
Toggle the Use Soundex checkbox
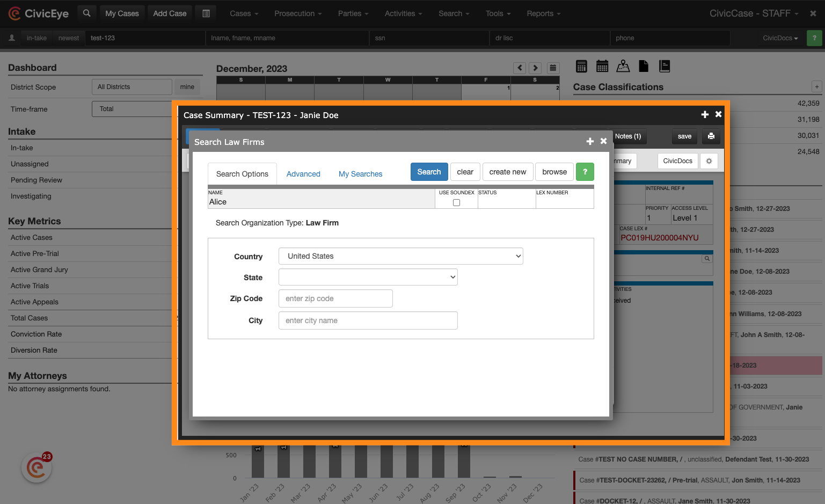456,202
